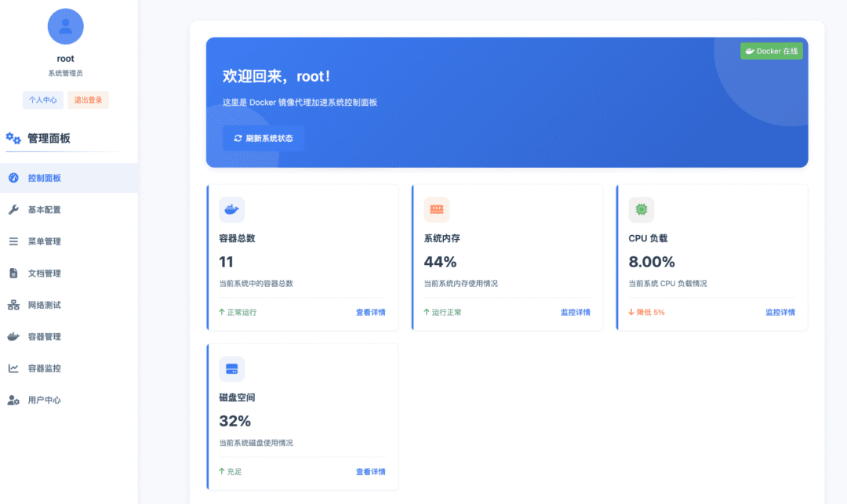The height and width of the screenshot is (504, 847).
Task: Click the disk icon on 磁盘空间 card
Action: pyautogui.click(x=231, y=368)
